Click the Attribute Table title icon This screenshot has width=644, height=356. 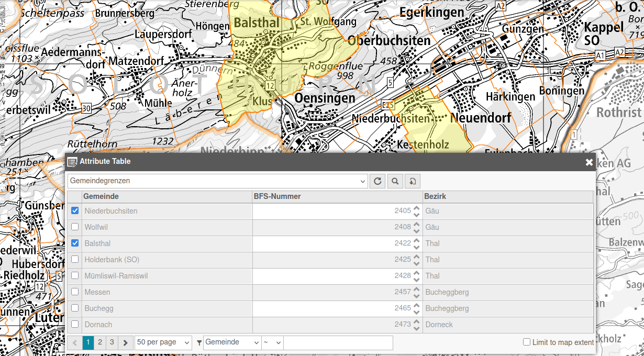coord(72,162)
